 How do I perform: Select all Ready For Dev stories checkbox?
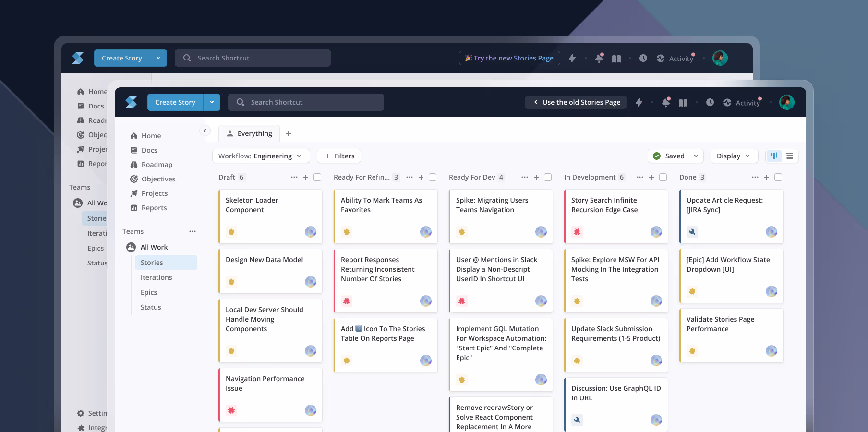548,177
